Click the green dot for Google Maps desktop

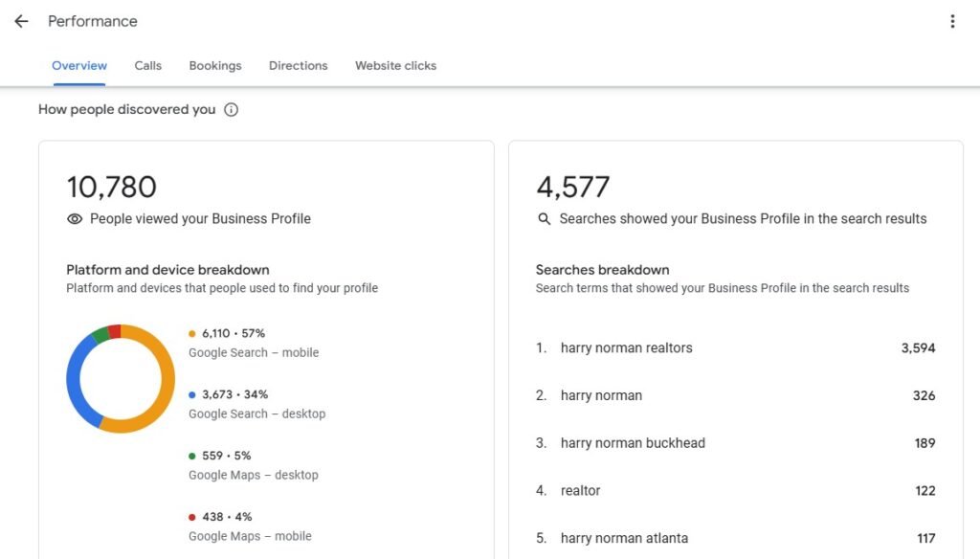click(x=191, y=456)
